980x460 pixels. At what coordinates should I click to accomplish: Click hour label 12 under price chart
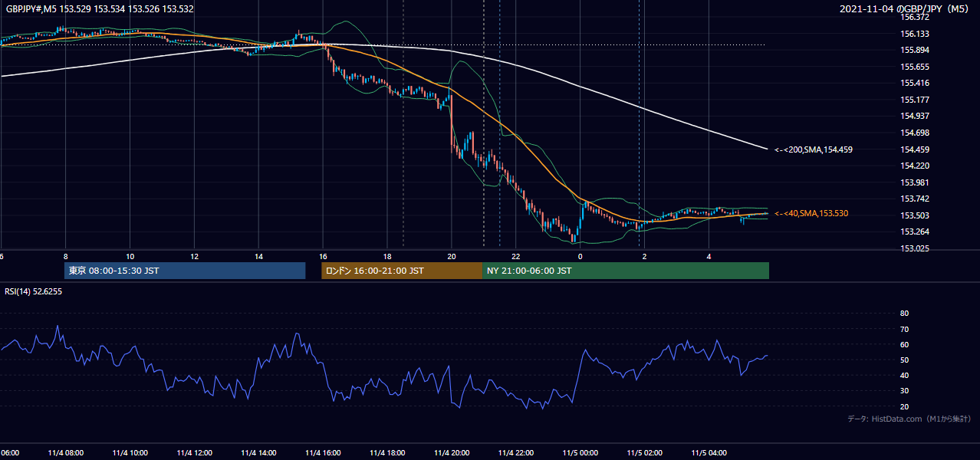195,257
